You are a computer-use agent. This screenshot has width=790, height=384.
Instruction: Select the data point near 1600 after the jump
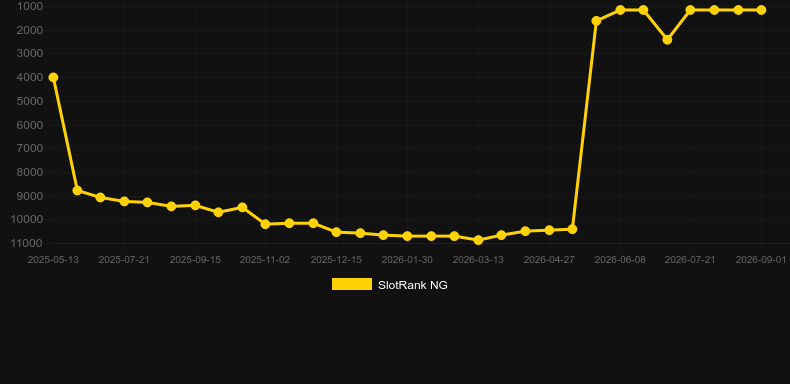click(596, 21)
